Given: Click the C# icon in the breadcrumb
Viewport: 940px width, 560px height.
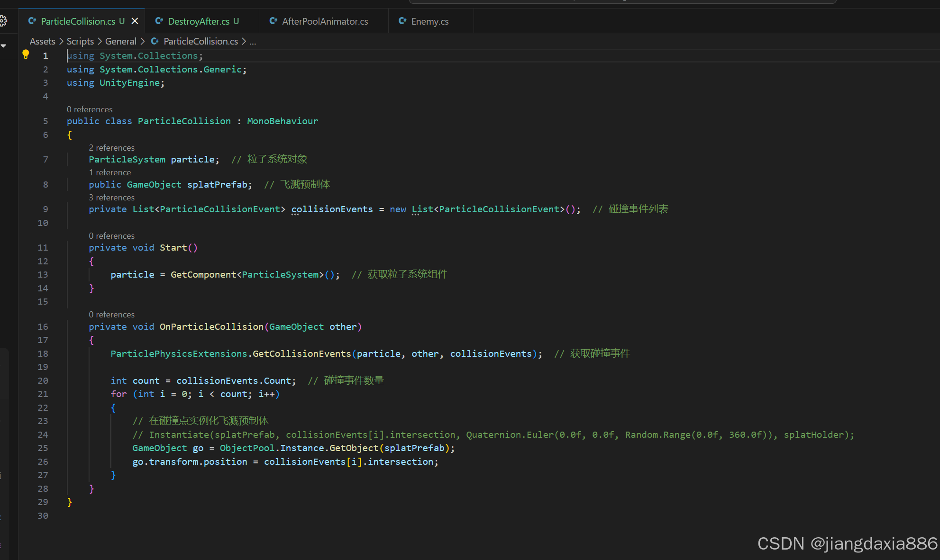Looking at the screenshot, I should coord(155,41).
